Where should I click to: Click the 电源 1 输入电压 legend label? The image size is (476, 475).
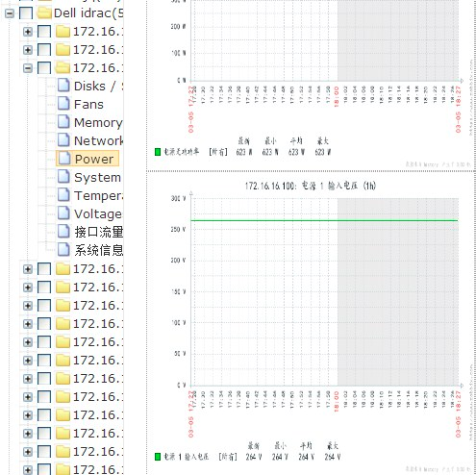pyautogui.click(x=187, y=457)
